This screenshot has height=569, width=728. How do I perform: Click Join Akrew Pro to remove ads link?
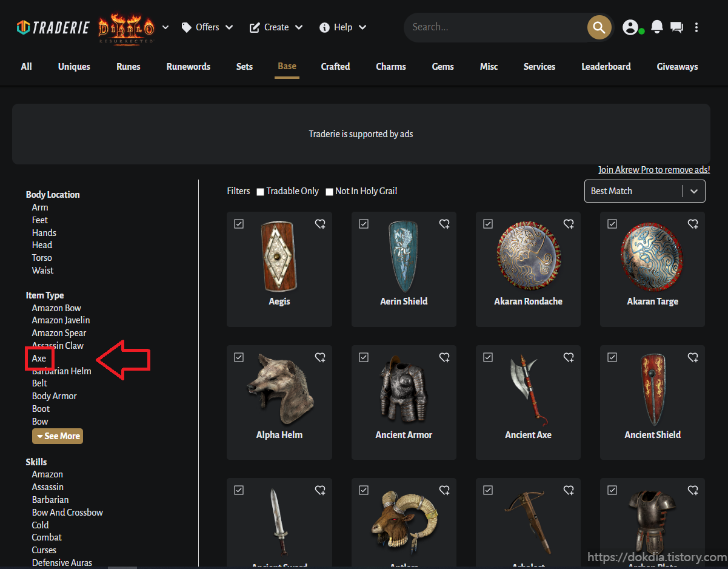point(654,170)
